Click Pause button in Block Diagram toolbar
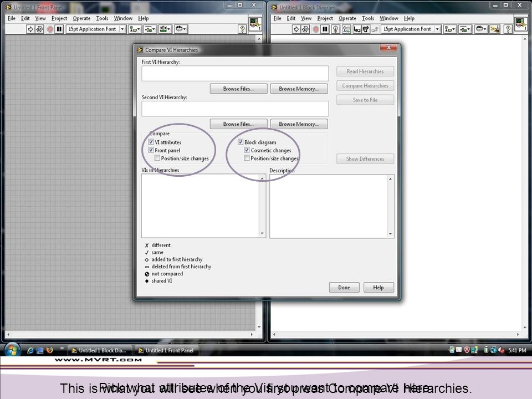This screenshot has height=399, width=532. 325,29
